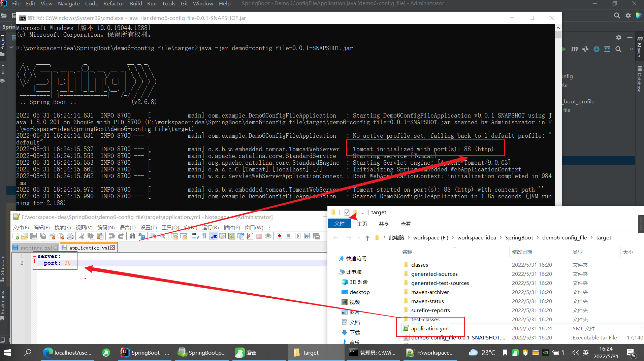Click 'workspace-idea' breadcrumb in address bar

tap(477, 238)
